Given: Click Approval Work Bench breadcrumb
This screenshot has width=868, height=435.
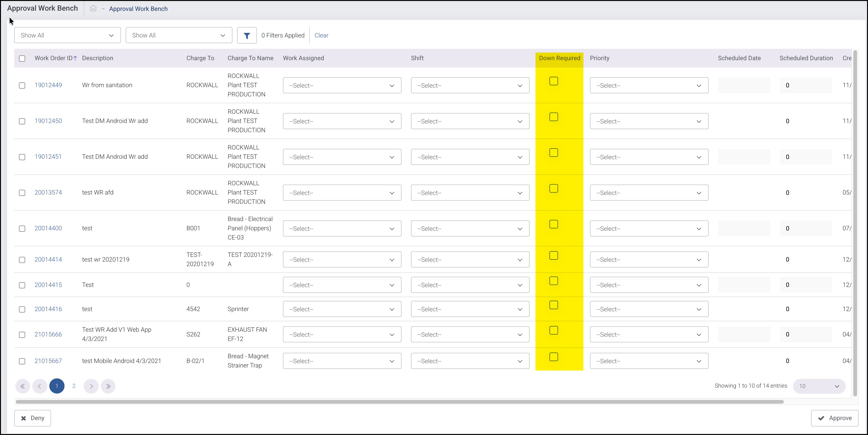Looking at the screenshot, I should point(138,9).
